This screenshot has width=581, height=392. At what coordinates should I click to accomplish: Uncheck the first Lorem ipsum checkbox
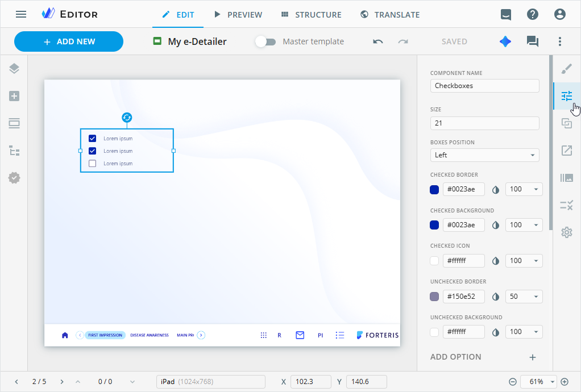pyautogui.click(x=92, y=139)
